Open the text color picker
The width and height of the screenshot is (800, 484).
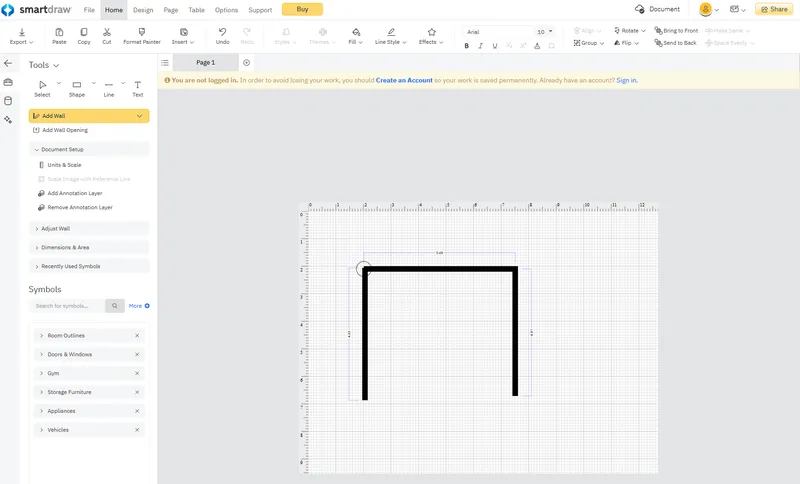[x=537, y=46]
